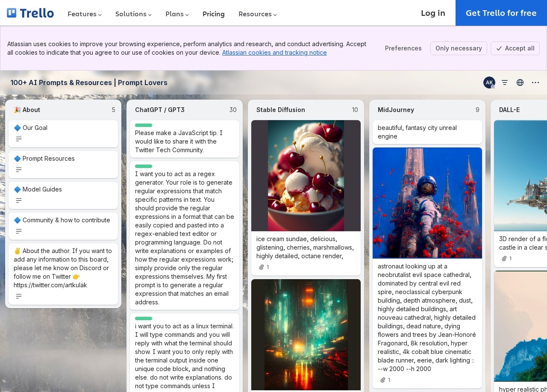Open the ice cream sundae image
547x392 pixels.
[x=306, y=176]
